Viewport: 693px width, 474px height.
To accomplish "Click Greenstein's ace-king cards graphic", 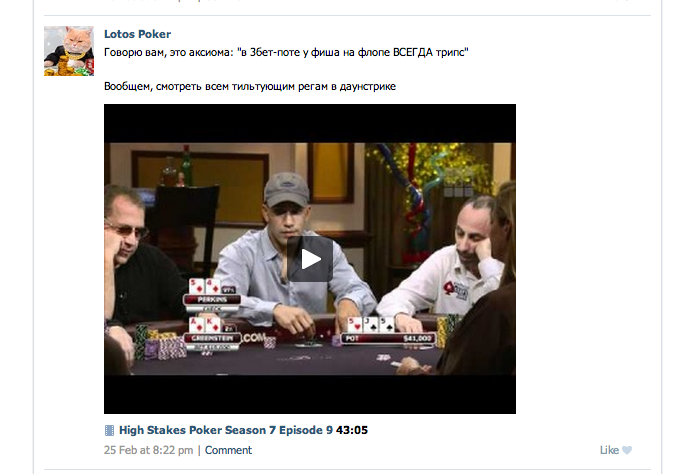I will coord(205,325).
